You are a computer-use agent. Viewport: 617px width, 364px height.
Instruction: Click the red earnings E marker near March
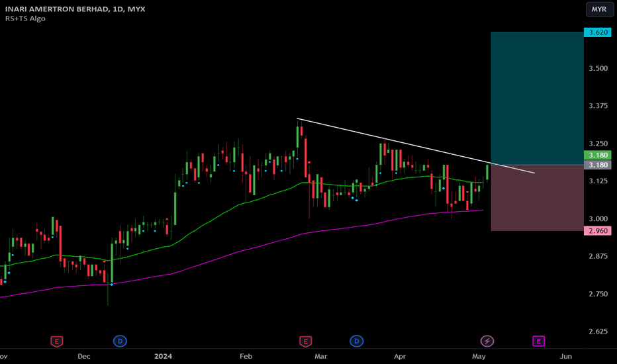pos(306,341)
